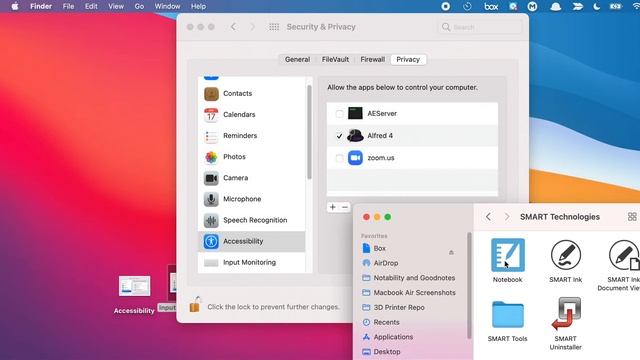Enable the AEServer checkbox
The width and height of the screenshot is (640, 360).
339,114
